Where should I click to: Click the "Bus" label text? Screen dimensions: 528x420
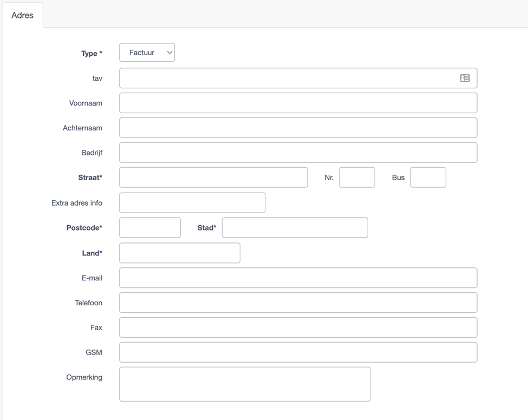coord(399,178)
